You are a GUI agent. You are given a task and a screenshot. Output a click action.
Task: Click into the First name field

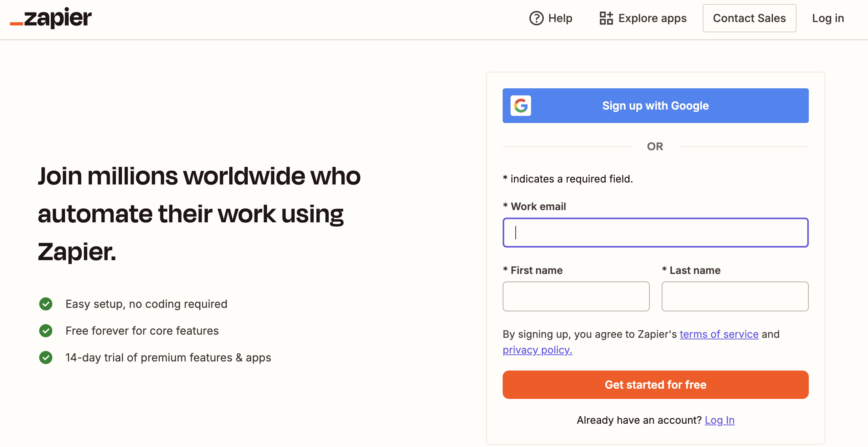click(x=576, y=296)
